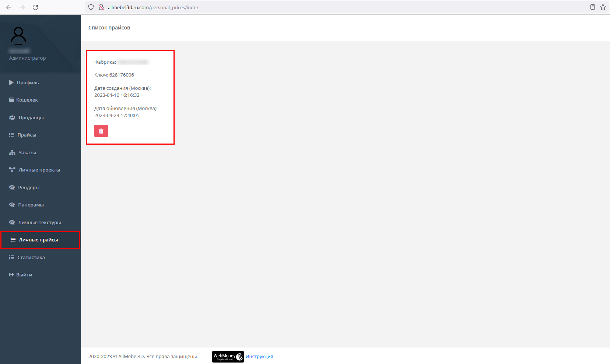Log out via Выйти

tap(41, 275)
